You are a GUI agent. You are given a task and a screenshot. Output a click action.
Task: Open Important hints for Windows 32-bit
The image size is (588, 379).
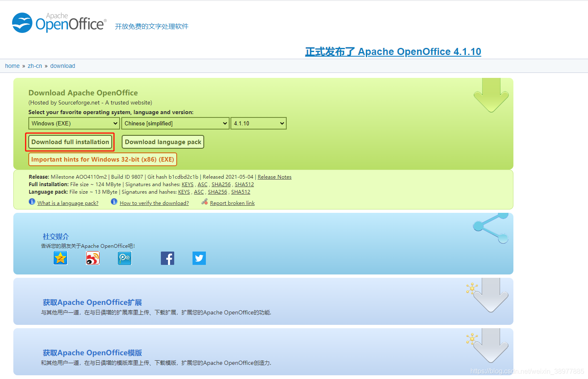point(103,160)
